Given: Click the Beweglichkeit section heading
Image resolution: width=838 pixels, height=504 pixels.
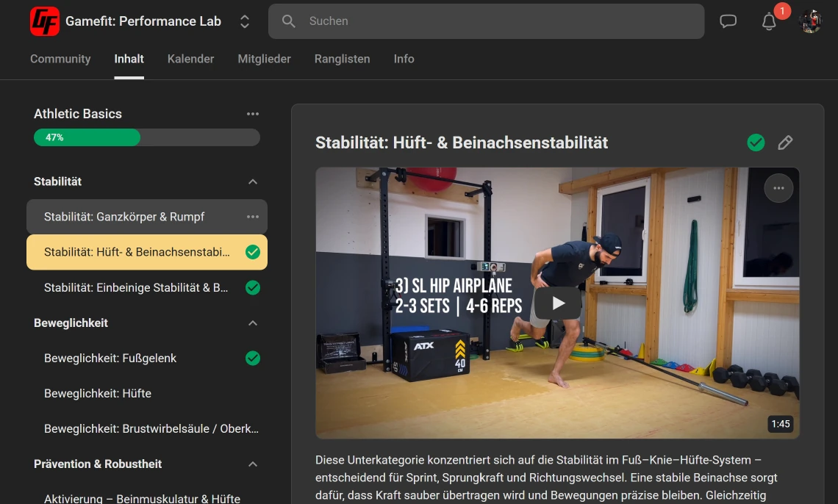Looking at the screenshot, I should click(x=71, y=323).
